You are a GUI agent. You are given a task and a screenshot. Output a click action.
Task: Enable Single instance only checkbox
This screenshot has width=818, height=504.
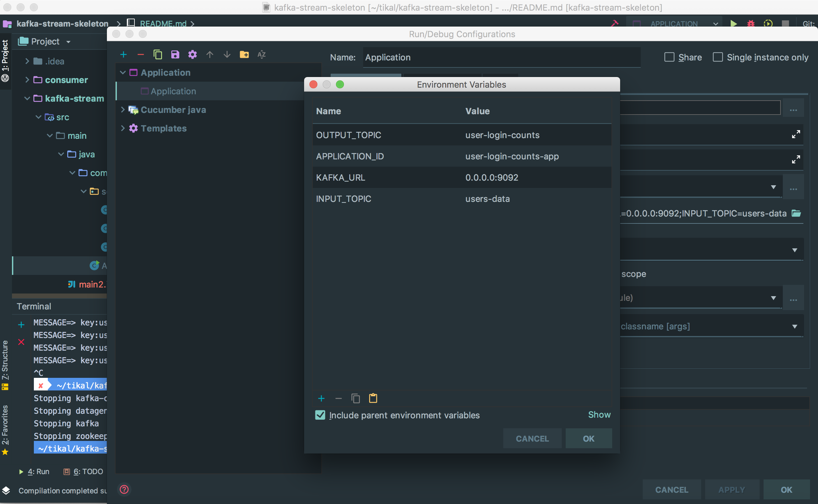pos(717,57)
